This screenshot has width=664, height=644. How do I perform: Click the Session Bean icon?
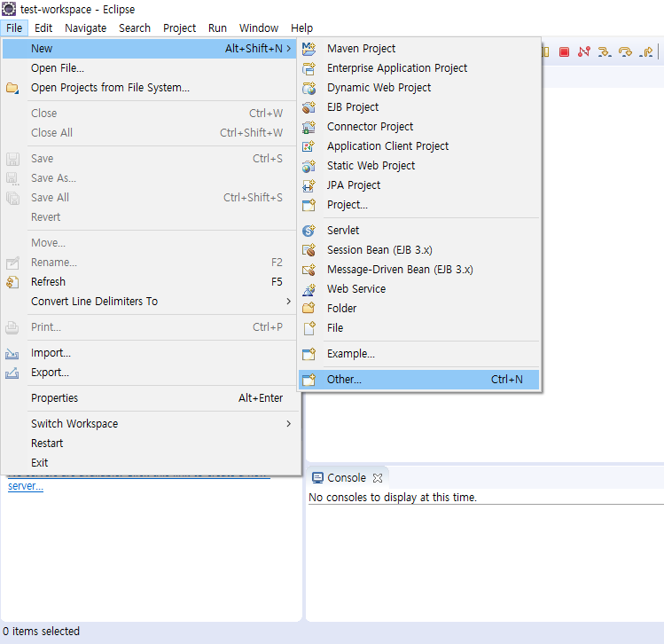(x=309, y=250)
